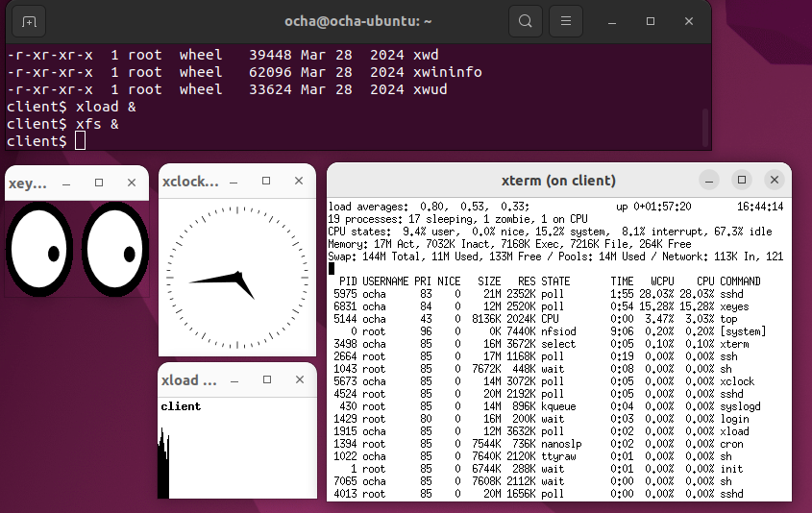Click the 'xwd' file name in terminal
Screen dimensions: 812x513
pyautogui.click(x=426, y=55)
